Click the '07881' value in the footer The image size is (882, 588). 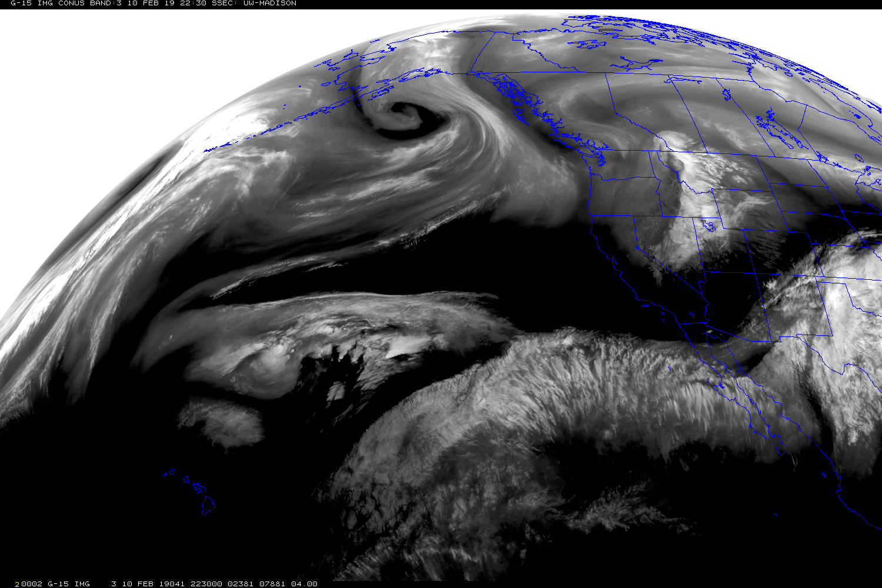(272, 584)
